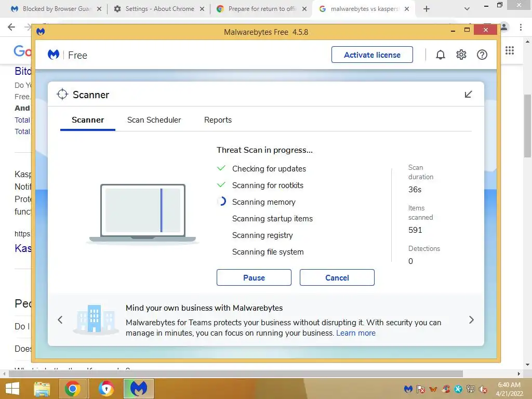Screen dimensions: 532x399
Task: Click the Scanning registry text
Action: click(x=262, y=235)
